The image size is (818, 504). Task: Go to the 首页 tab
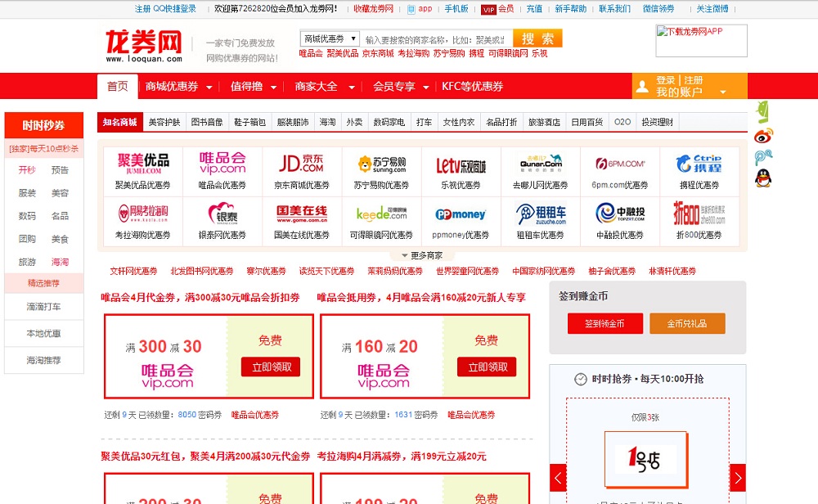[117, 87]
